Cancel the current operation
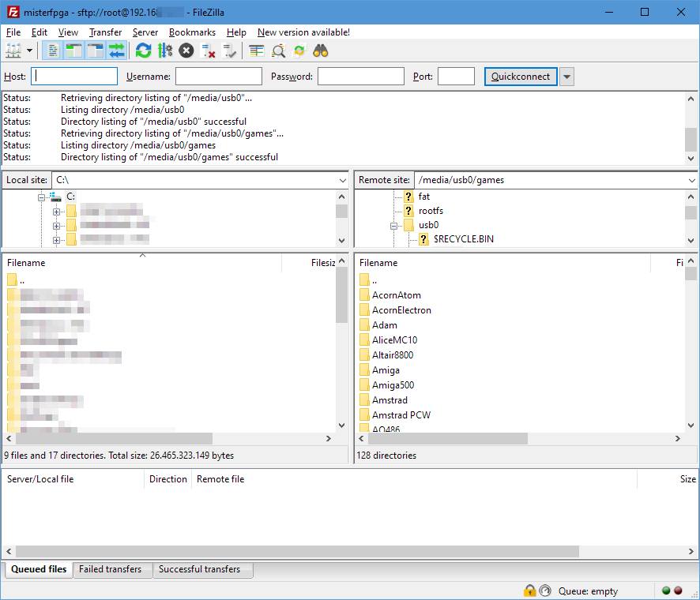 (x=186, y=51)
